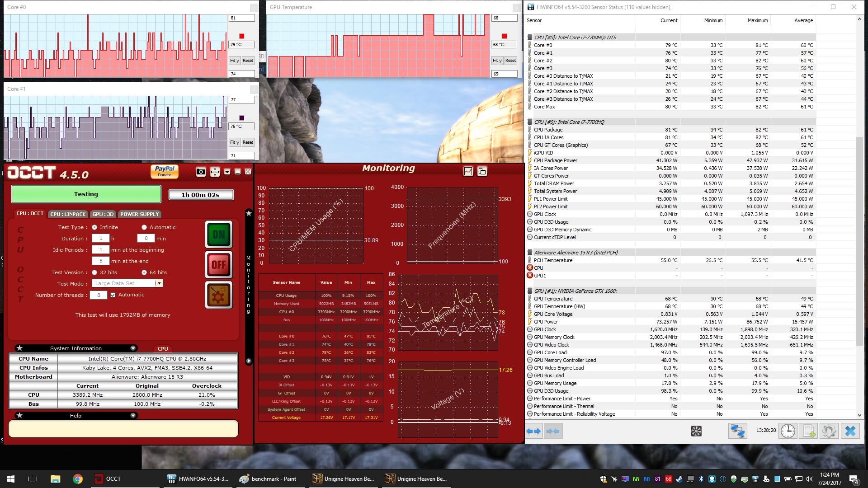This screenshot has height=488, width=868.
Task: Click the expand columns arrows icon
Action: pyautogui.click(x=533, y=431)
